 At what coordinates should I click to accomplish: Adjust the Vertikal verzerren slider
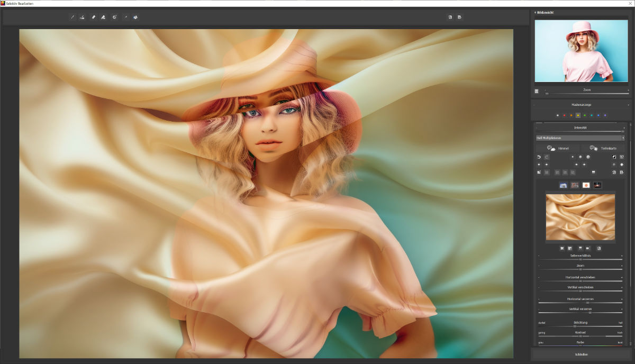coord(580,313)
